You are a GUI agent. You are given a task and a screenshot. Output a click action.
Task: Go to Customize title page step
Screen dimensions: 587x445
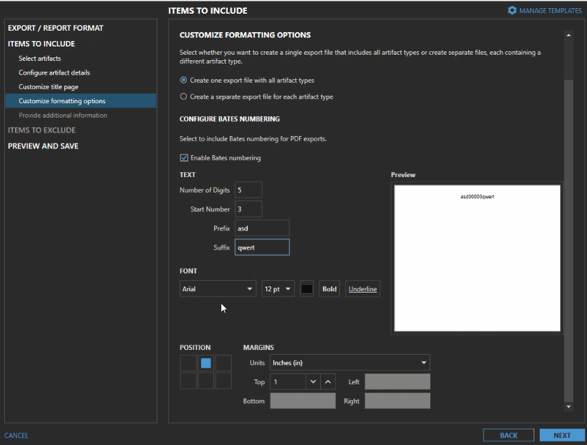coord(48,87)
